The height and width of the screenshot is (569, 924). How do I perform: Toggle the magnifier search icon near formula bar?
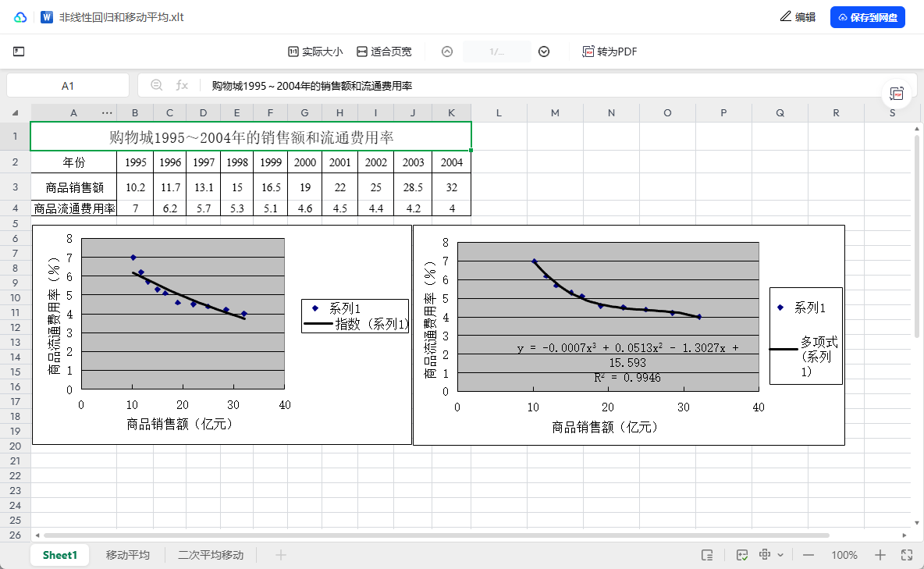point(156,85)
